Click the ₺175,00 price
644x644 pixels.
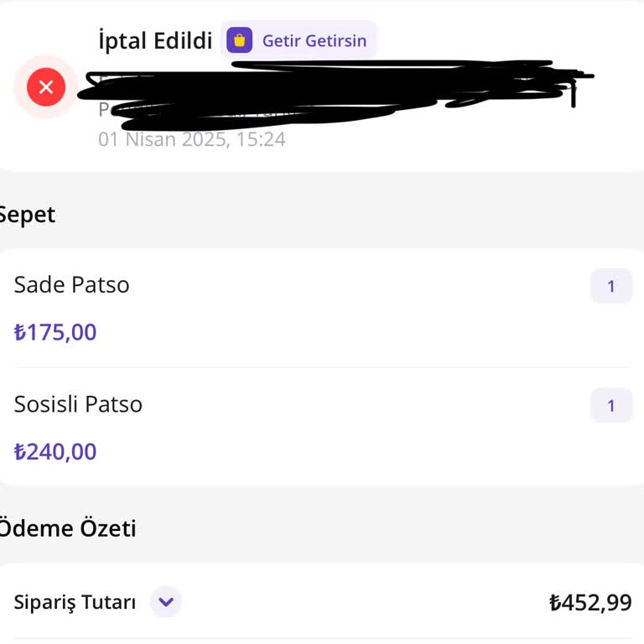(55, 333)
